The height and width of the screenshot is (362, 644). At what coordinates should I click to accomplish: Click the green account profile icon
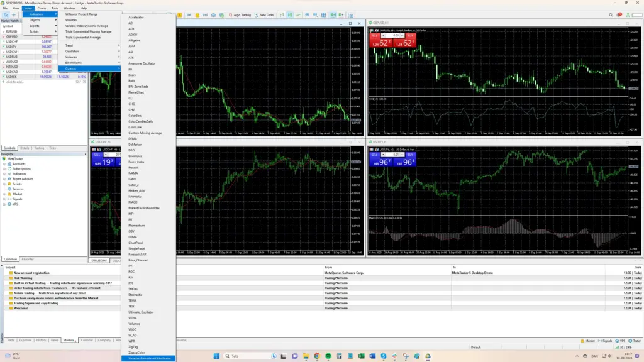coord(628,15)
